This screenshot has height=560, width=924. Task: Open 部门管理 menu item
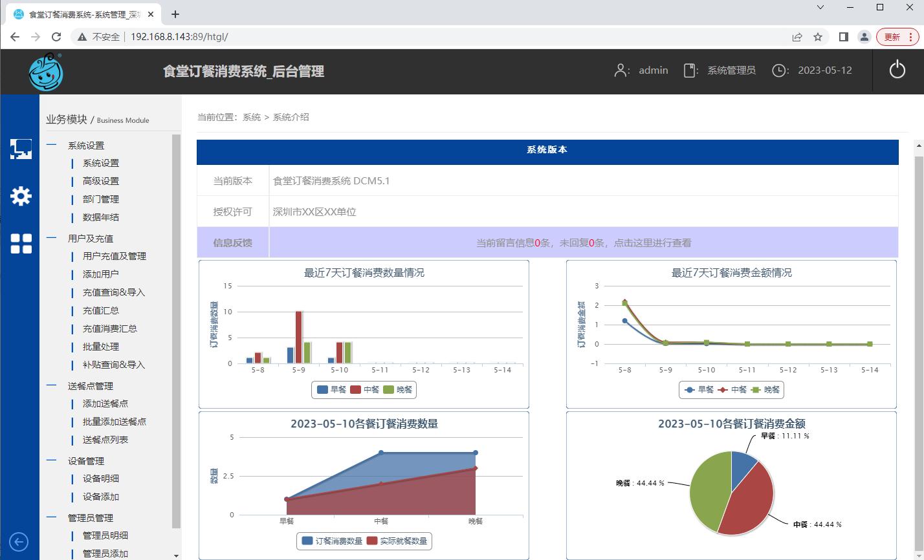click(100, 199)
